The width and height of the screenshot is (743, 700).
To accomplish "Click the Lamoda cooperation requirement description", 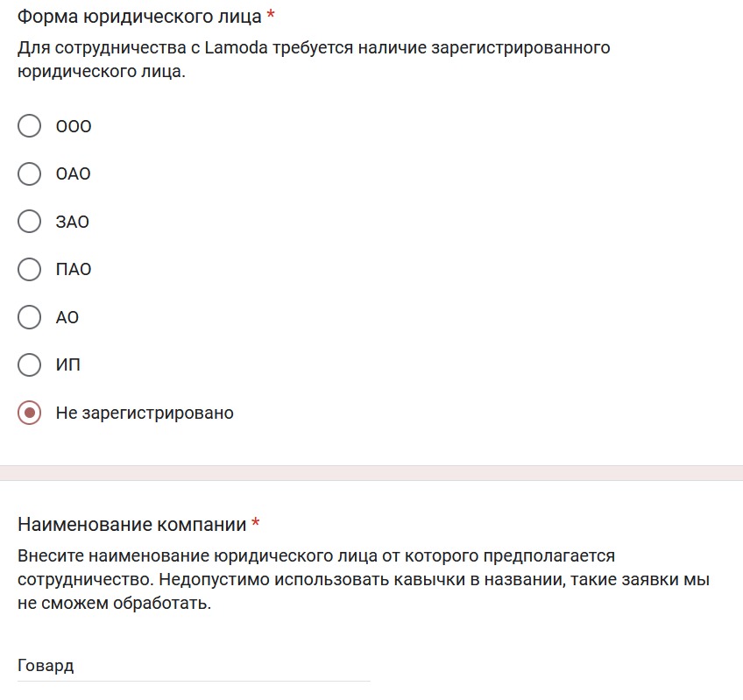I will (314, 60).
